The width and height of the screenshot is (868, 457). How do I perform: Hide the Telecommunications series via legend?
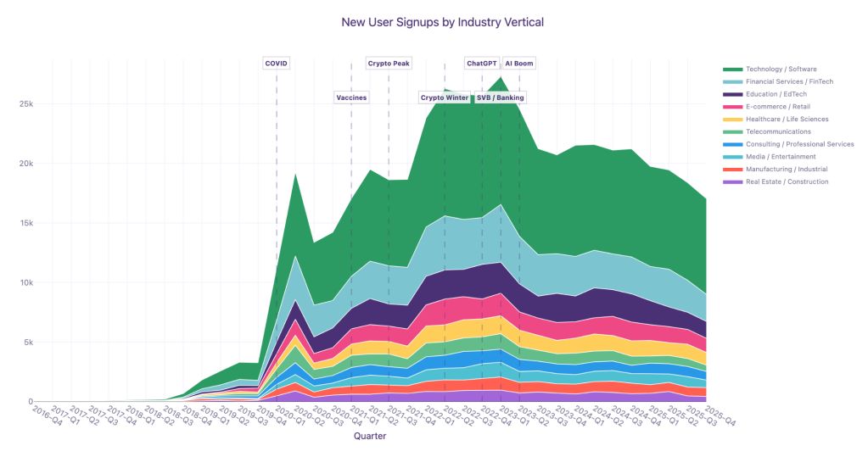(x=778, y=131)
